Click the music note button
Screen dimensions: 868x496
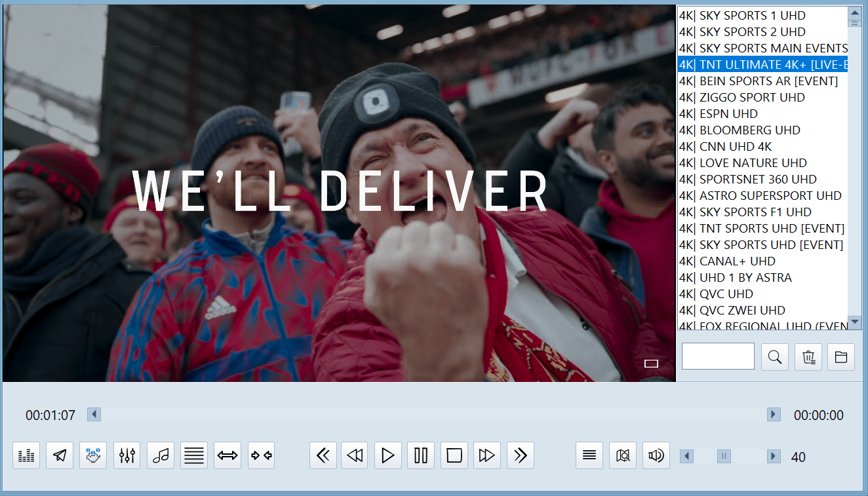pos(161,455)
